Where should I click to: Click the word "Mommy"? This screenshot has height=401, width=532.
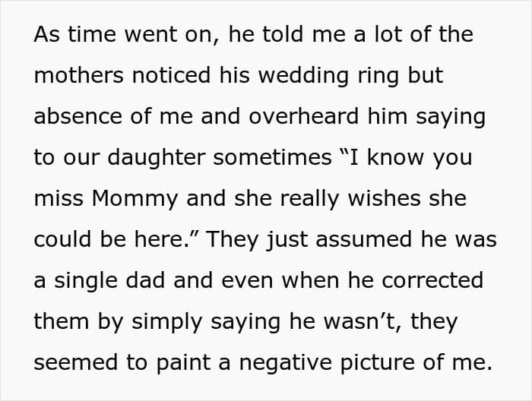[x=135, y=199]
